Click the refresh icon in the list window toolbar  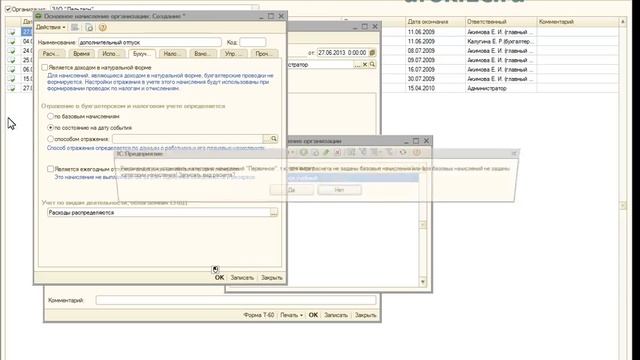[403, 152]
